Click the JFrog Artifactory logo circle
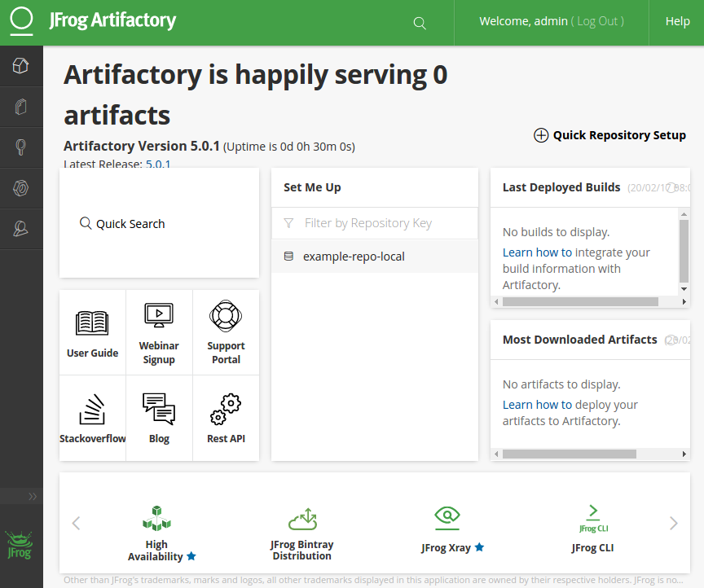The width and height of the screenshot is (704, 588). point(21,20)
